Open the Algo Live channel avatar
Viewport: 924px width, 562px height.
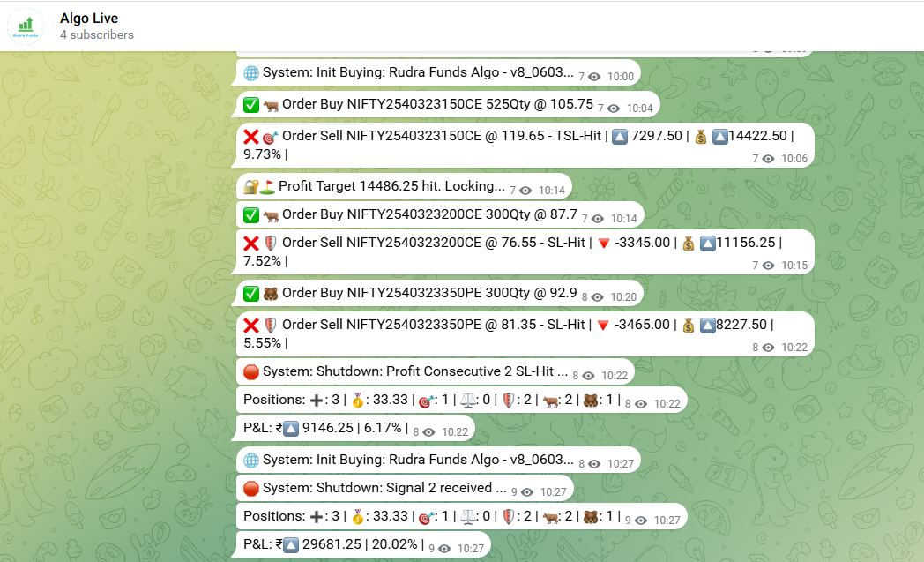27,26
